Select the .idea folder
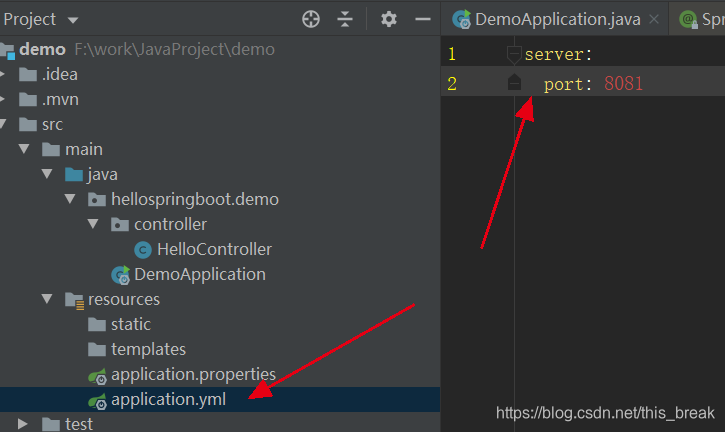Image resolution: width=725 pixels, height=432 pixels. tap(60, 74)
